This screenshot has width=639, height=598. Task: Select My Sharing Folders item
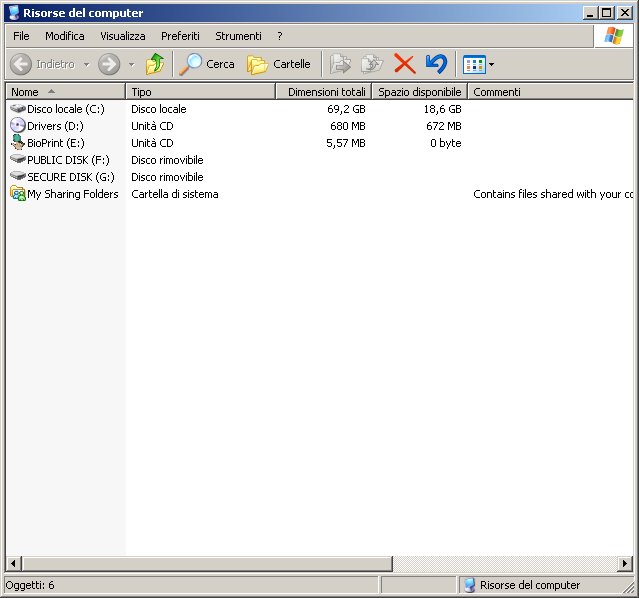(x=72, y=194)
